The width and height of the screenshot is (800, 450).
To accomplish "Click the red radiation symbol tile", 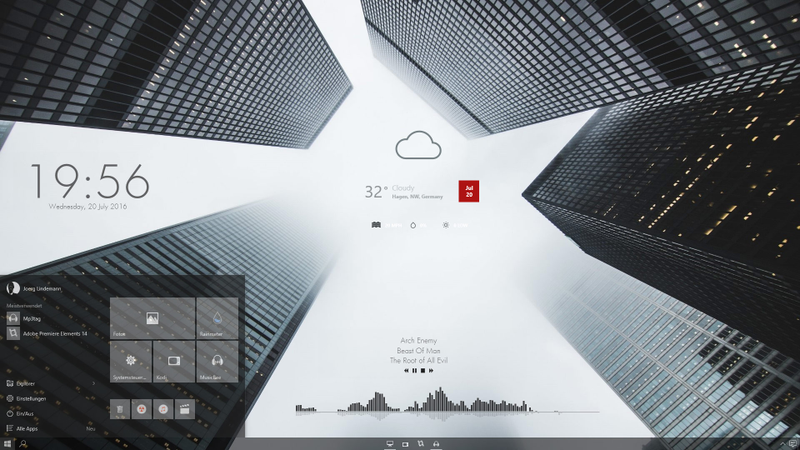I will 141,409.
